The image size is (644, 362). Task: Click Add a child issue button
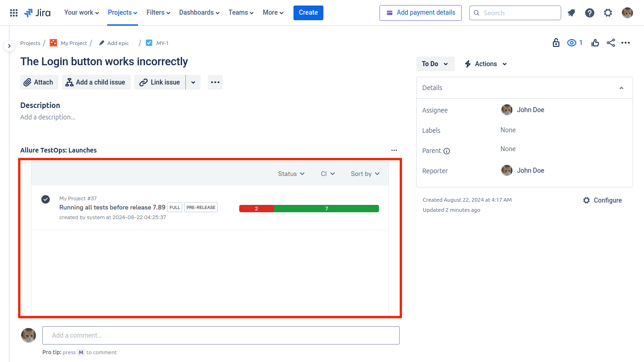pos(96,82)
